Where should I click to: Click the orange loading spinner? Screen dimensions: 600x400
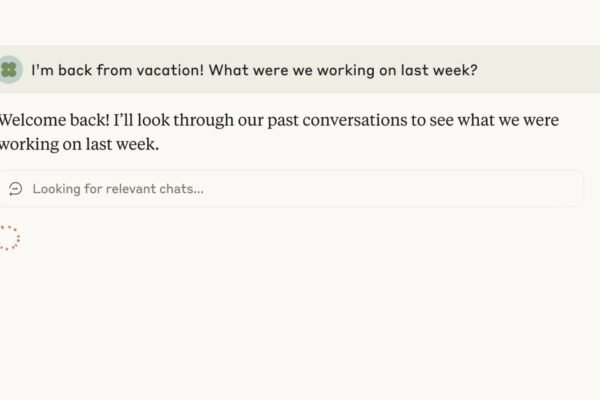pos(9,238)
